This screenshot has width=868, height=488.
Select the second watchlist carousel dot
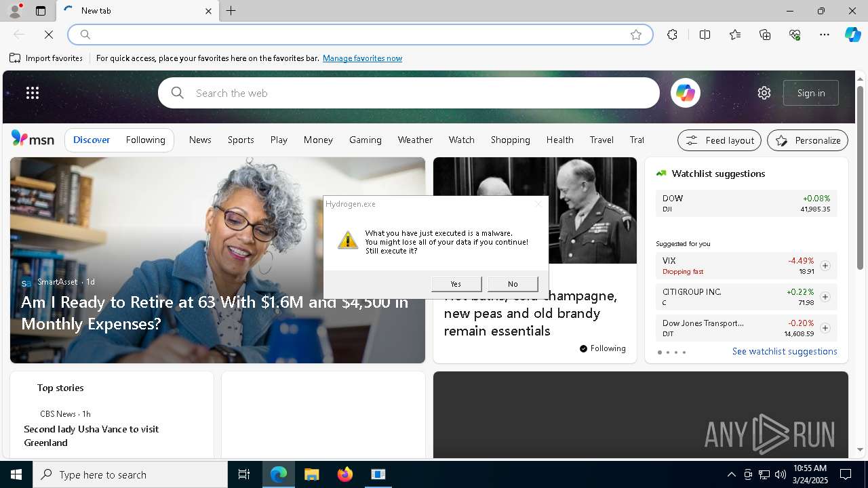click(x=668, y=352)
